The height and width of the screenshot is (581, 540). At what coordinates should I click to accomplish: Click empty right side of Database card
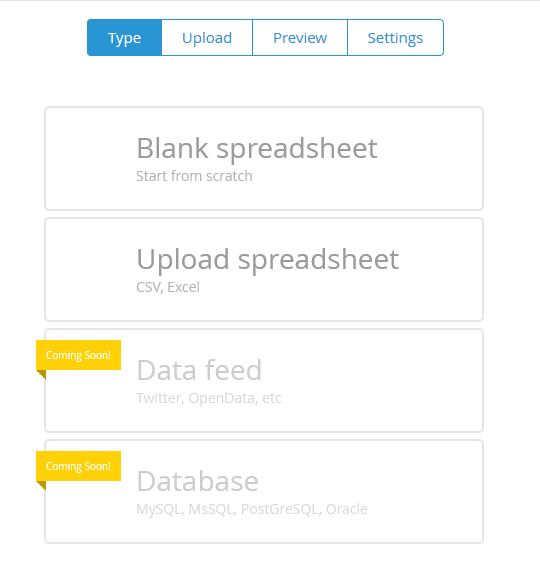point(426,492)
